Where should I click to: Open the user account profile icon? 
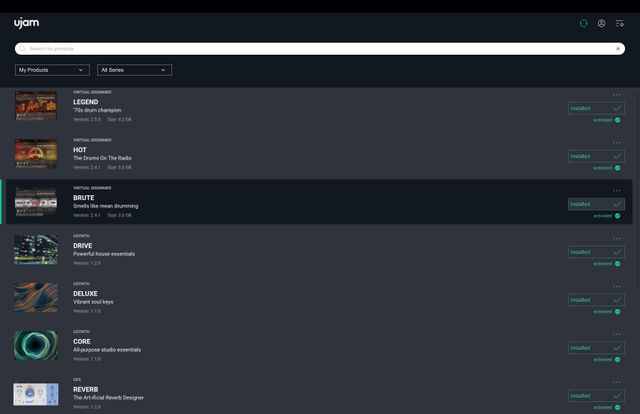(601, 23)
